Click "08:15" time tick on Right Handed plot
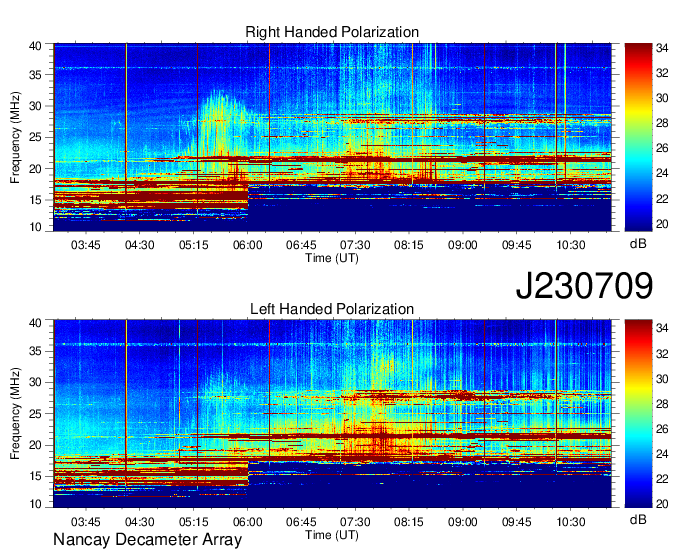Viewport: 680px width, 552px height. [409, 245]
